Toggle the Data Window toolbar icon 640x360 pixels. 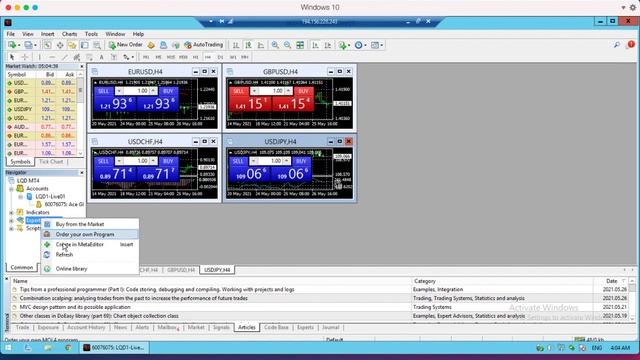coord(60,45)
